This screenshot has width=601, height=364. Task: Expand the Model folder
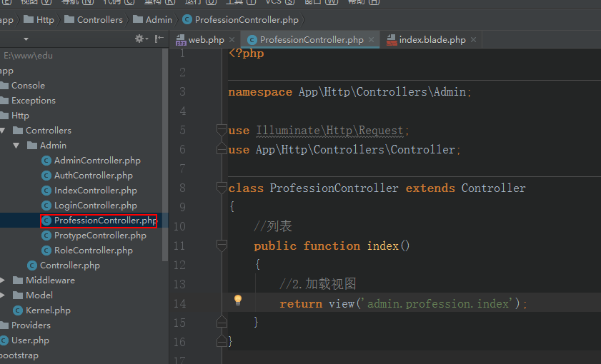(x=3, y=295)
